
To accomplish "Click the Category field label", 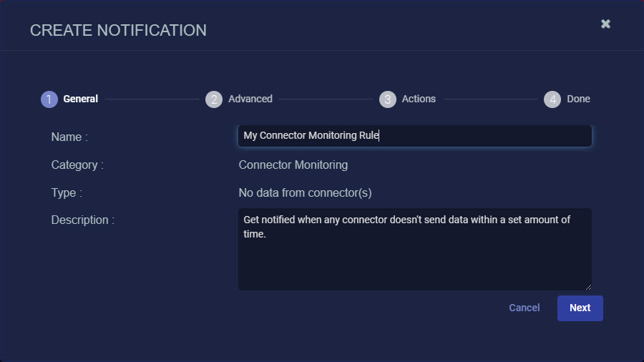I will (77, 165).
